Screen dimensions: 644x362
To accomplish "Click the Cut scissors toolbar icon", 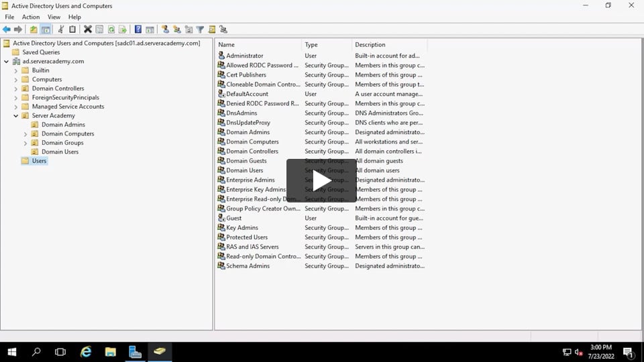I will (x=61, y=29).
